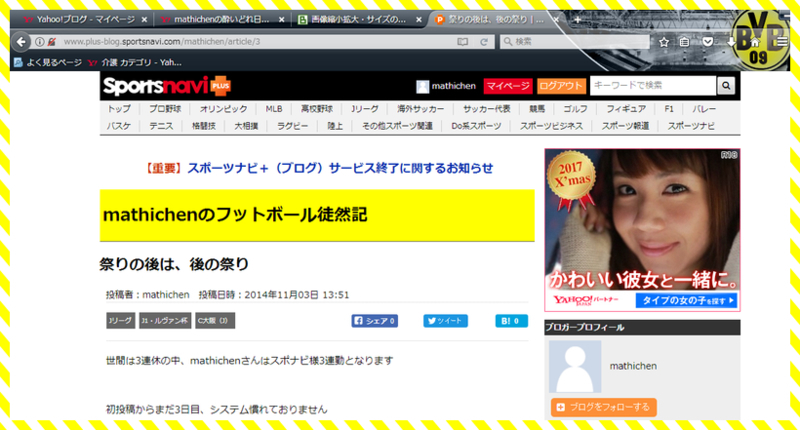This screenshot has width=800, height=430.
Task: Open テニス navigation item
Action: tap(161, 125)
